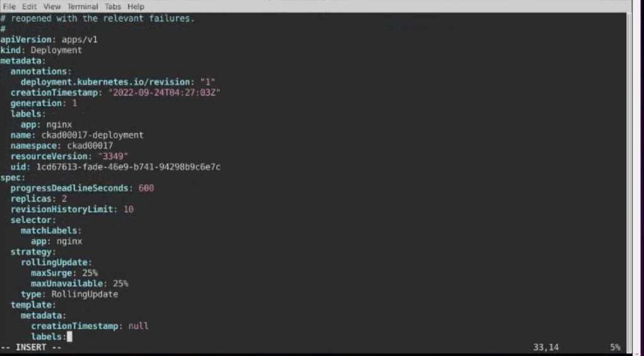Click the maxUnavailable 25% line
The width and height of the screenshot is (644, 356).
pos(80,284)
